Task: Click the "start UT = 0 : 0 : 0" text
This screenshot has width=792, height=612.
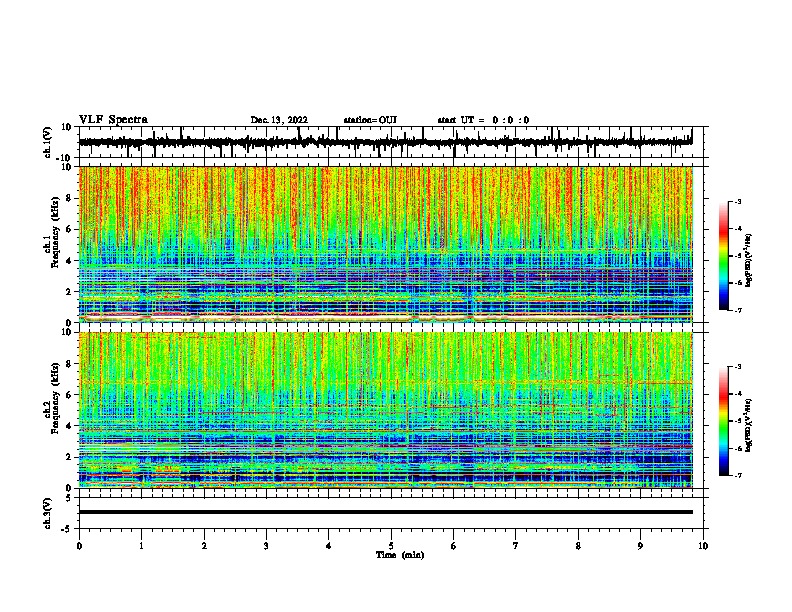Action: tap(483, 120)
